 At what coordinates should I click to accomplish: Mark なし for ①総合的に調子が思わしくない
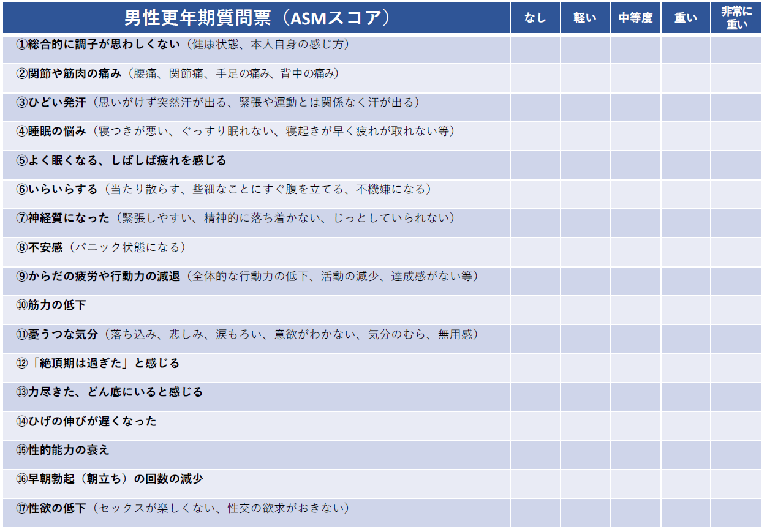(535, 49)
